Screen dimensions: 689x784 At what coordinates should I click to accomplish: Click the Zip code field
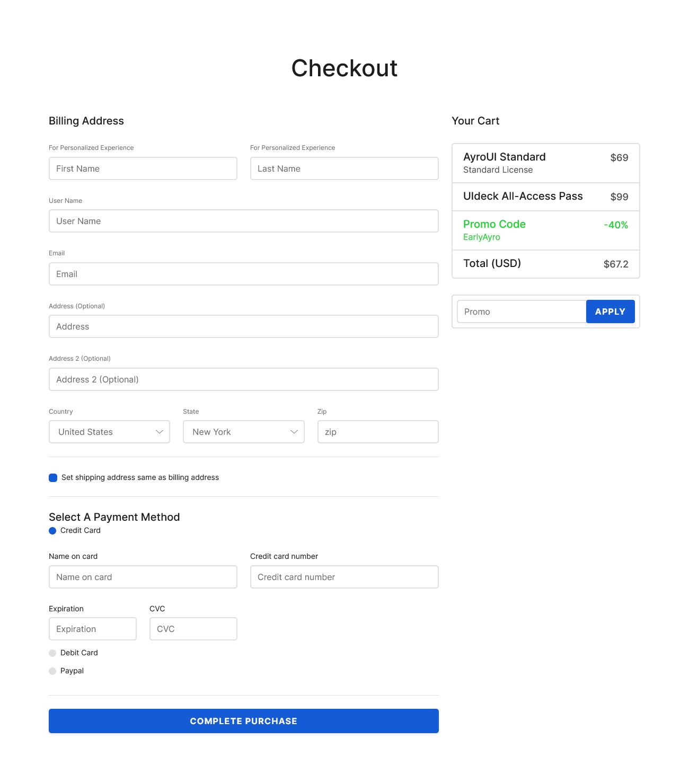pos(377,432)
